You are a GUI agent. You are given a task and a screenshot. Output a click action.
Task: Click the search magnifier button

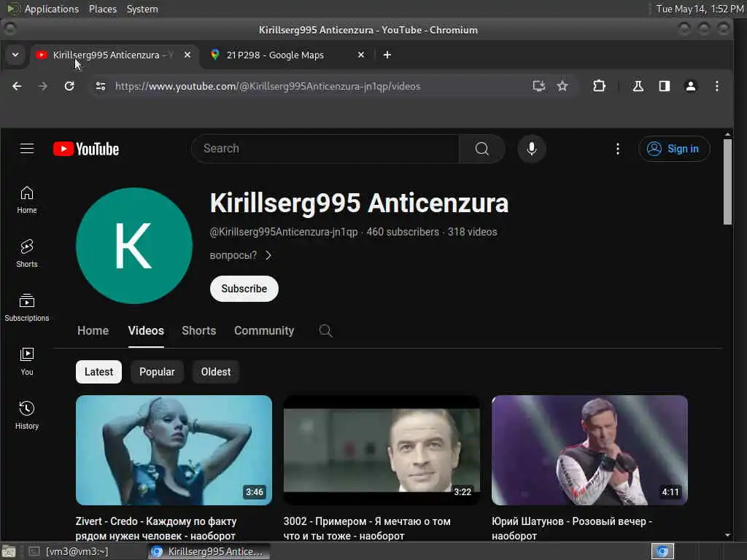tap(481, 149)
